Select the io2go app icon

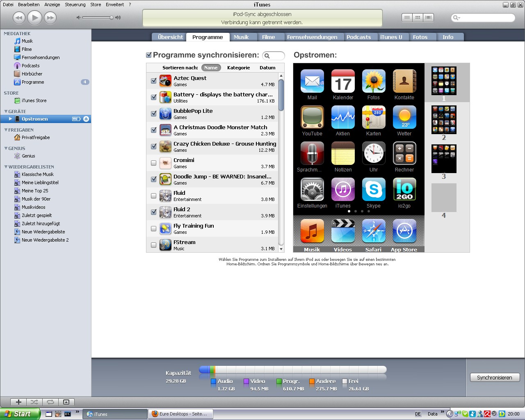404,189
